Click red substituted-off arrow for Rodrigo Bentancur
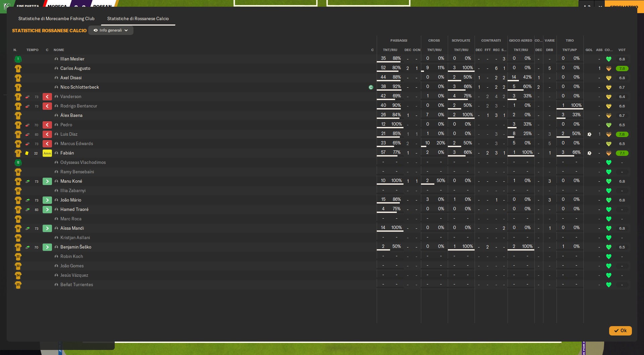This screenshot has width=644, height=355. coord(47,106)
